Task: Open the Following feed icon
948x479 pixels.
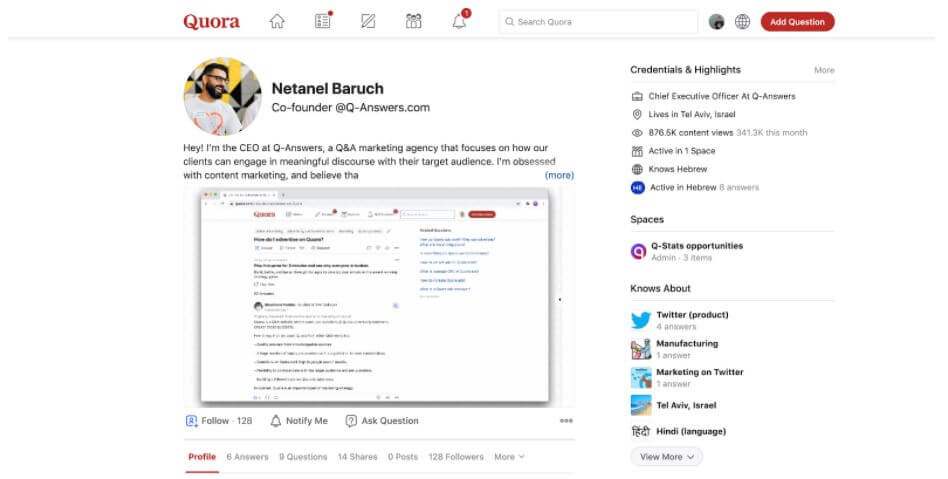Action: tap(322, 21)
